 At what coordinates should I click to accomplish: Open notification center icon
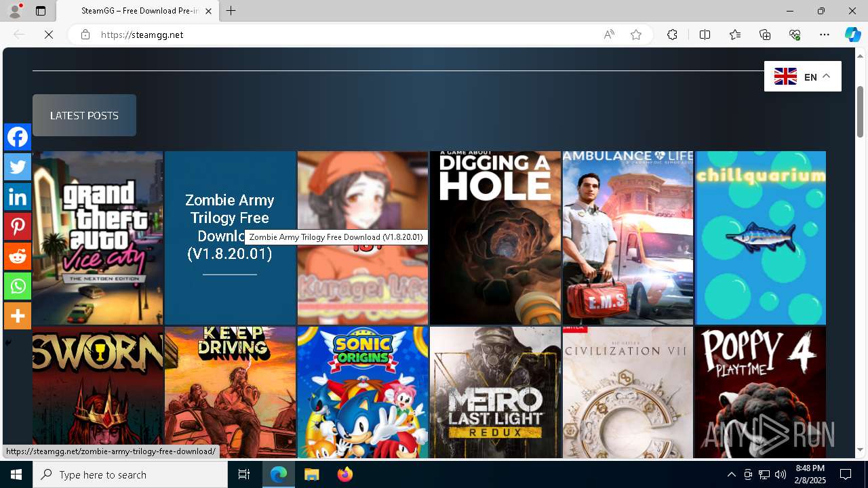(x=846, y=474)
